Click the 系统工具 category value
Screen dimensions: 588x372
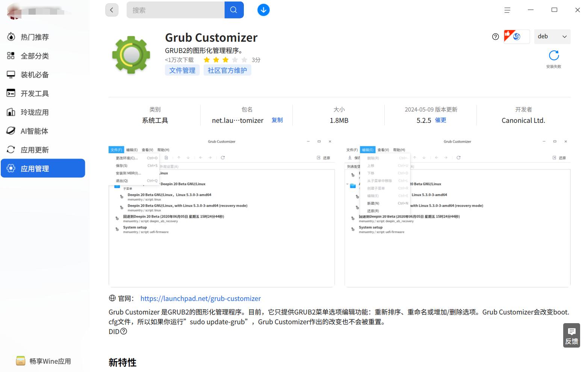(x=155, y=121)
